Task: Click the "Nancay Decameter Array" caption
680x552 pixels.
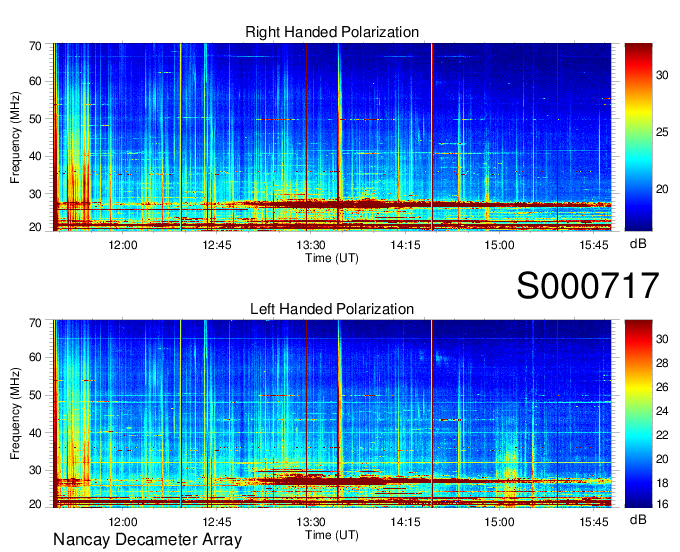Action: [x=147, y=539]
